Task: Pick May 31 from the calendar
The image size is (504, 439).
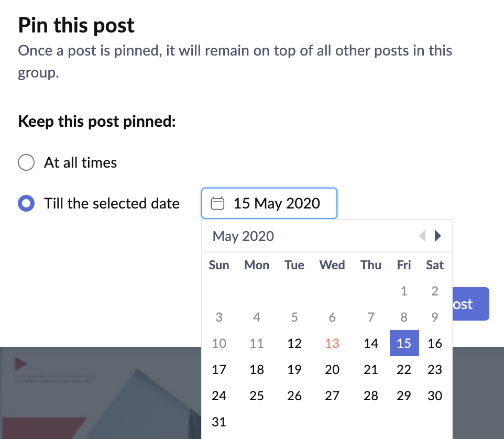Action: pos(219,422)
